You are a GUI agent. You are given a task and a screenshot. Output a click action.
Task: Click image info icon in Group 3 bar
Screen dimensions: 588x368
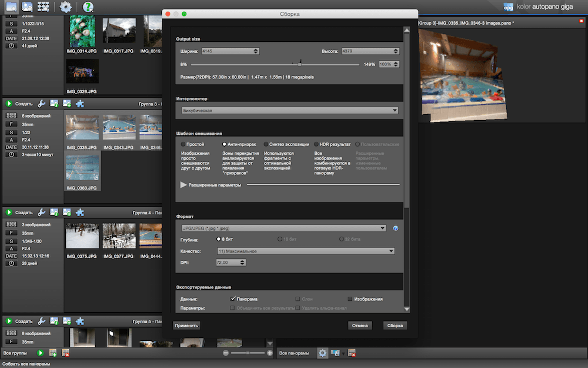(54, 104)
